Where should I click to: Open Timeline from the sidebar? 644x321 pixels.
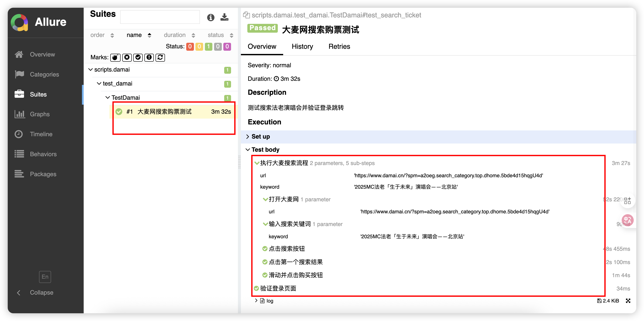[x=41, y=134]
